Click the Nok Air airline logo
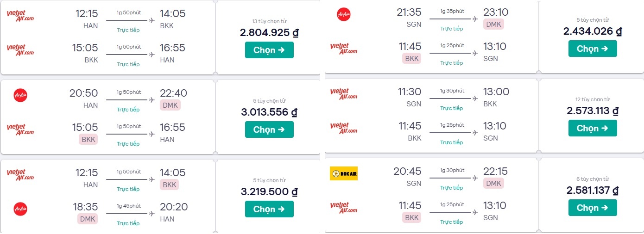 tap(343, 173)
